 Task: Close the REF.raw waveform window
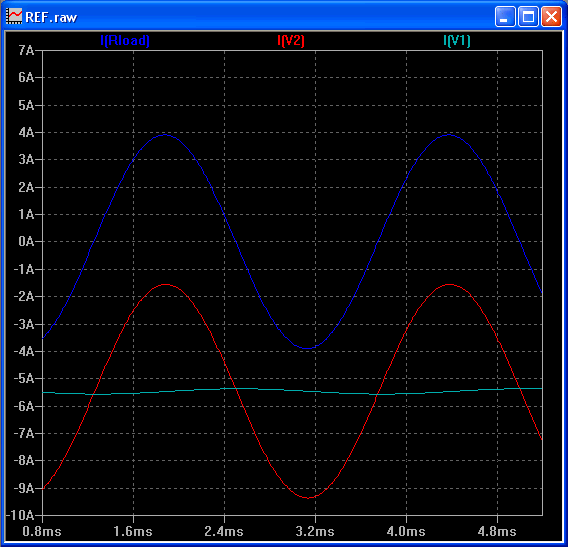click(x=551, y=17)
